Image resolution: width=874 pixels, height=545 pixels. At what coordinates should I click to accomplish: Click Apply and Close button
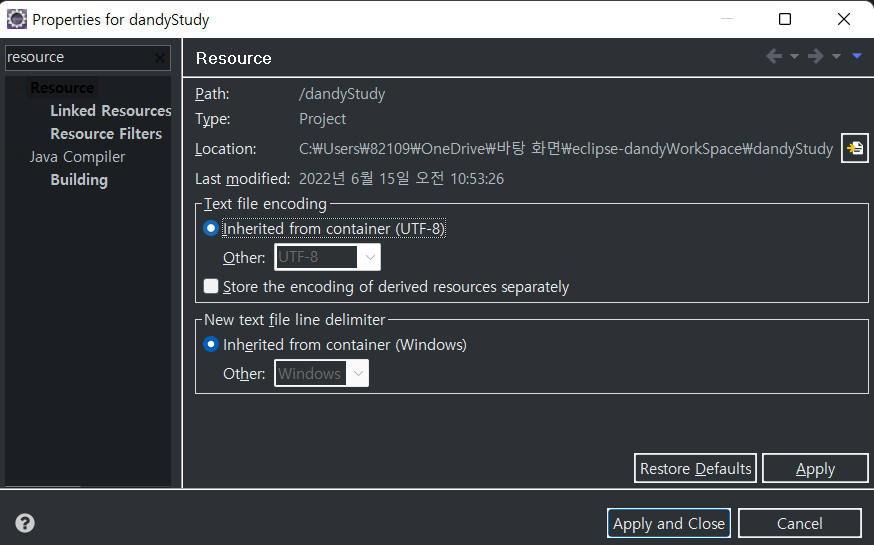[x=669, y=523]
